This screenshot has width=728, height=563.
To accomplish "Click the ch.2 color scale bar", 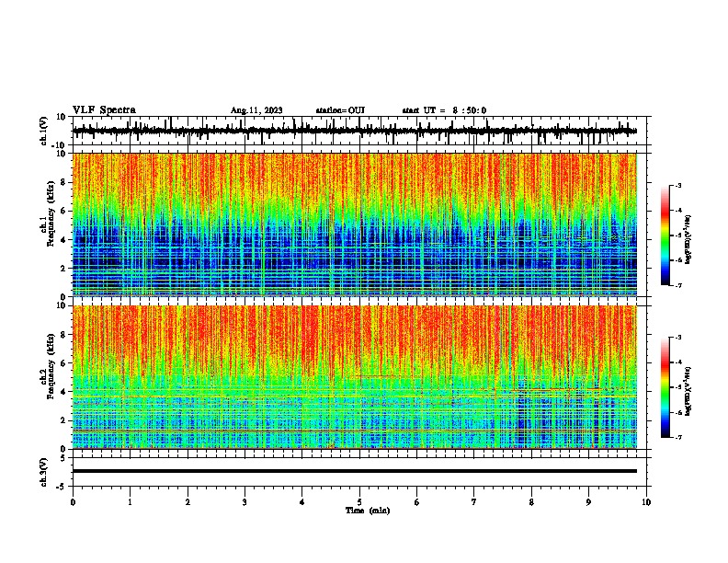I will 665,387.
